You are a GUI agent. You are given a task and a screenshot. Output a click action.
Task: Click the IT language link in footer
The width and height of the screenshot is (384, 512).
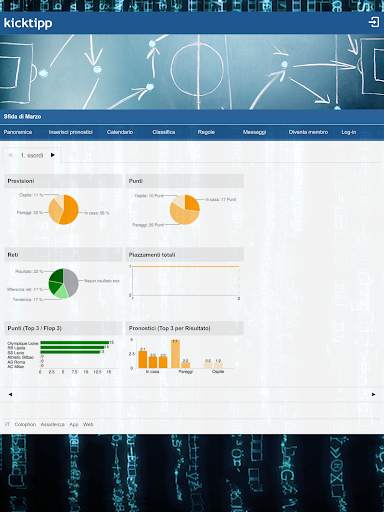7,424
